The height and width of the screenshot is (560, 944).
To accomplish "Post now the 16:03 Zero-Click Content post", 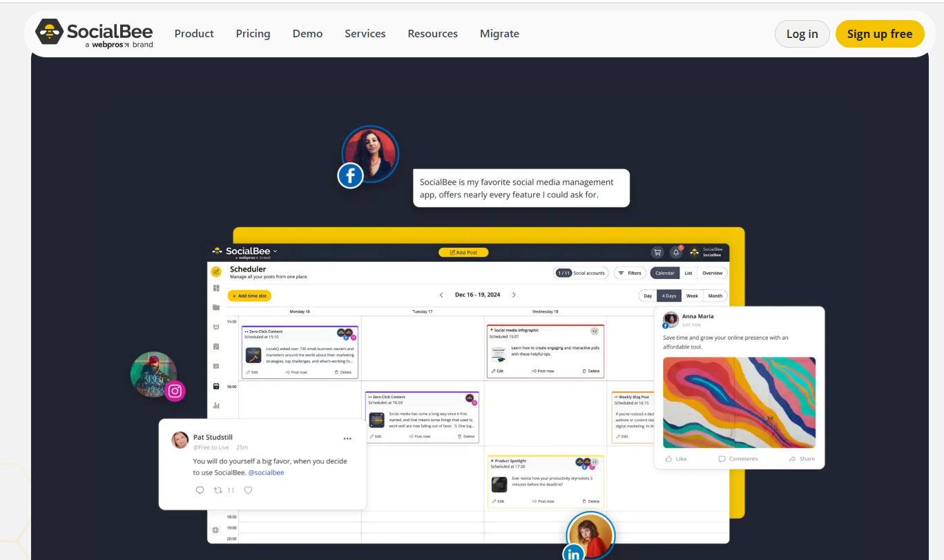I will pyautogui.click(x=419, y=436).
